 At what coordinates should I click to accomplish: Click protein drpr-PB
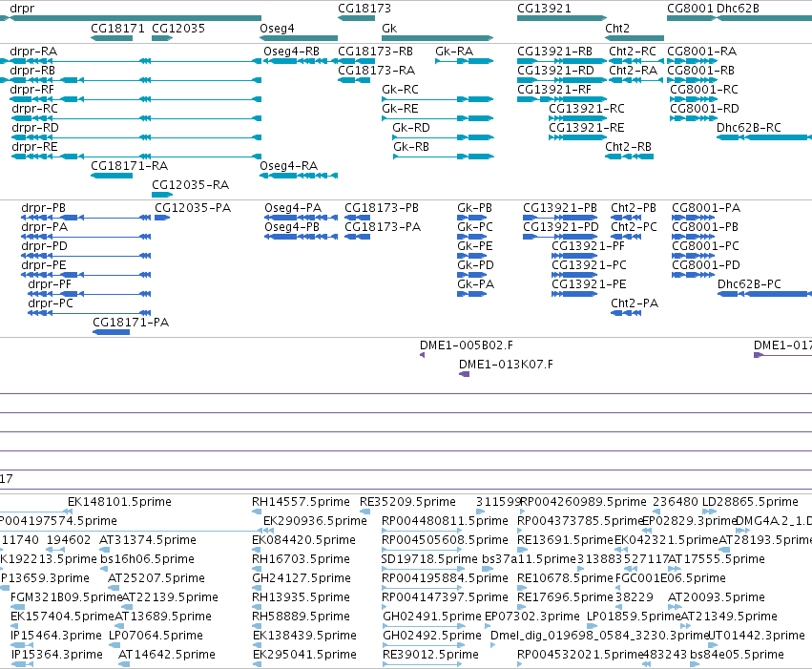coord(44,209)
